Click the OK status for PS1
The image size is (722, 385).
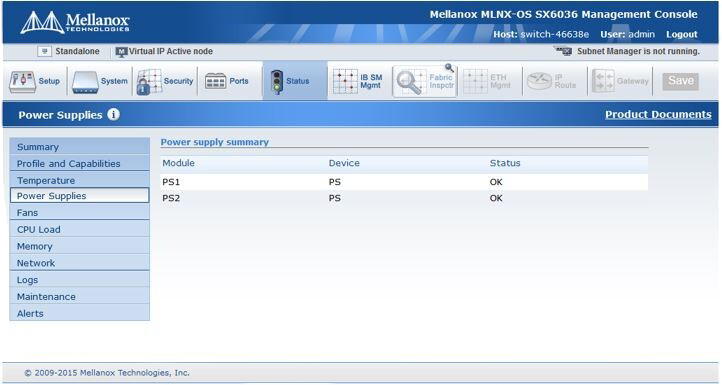coord(496,182)
